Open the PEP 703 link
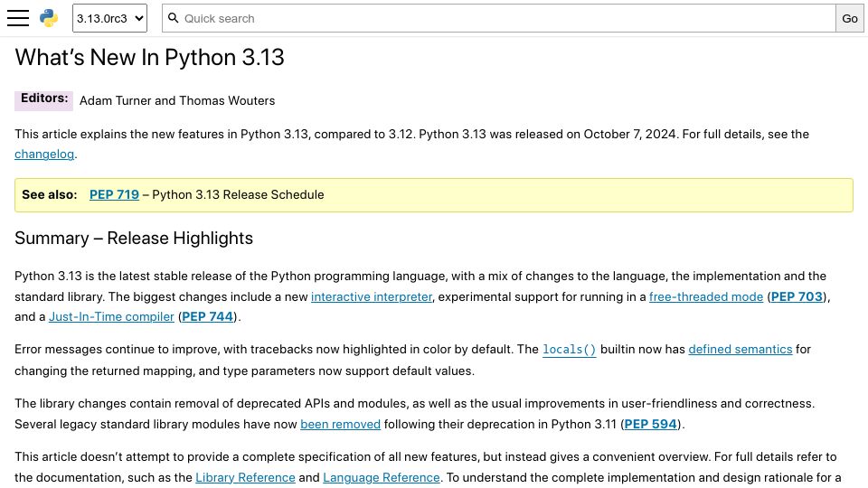Image resolution: width=868 pixels, height=488 pixels. pos(797,297)
